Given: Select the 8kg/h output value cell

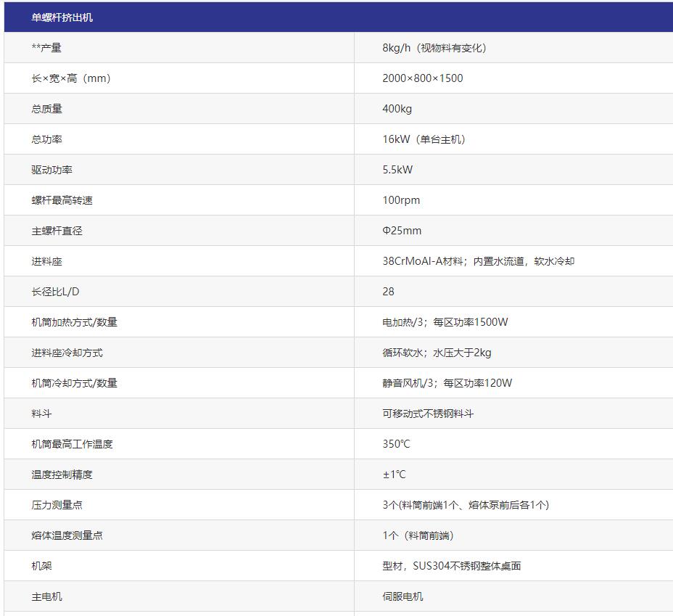Looking at the screenshot, I should point(434,48).
